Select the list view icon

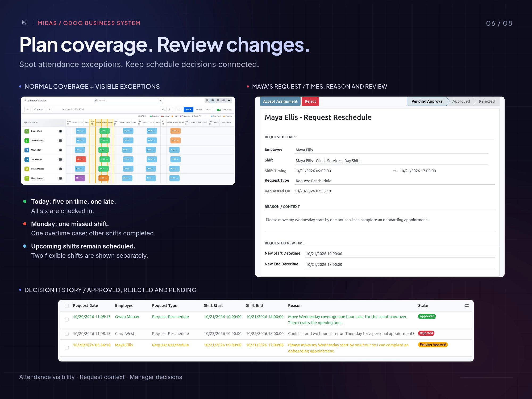[x=218, y=100]
